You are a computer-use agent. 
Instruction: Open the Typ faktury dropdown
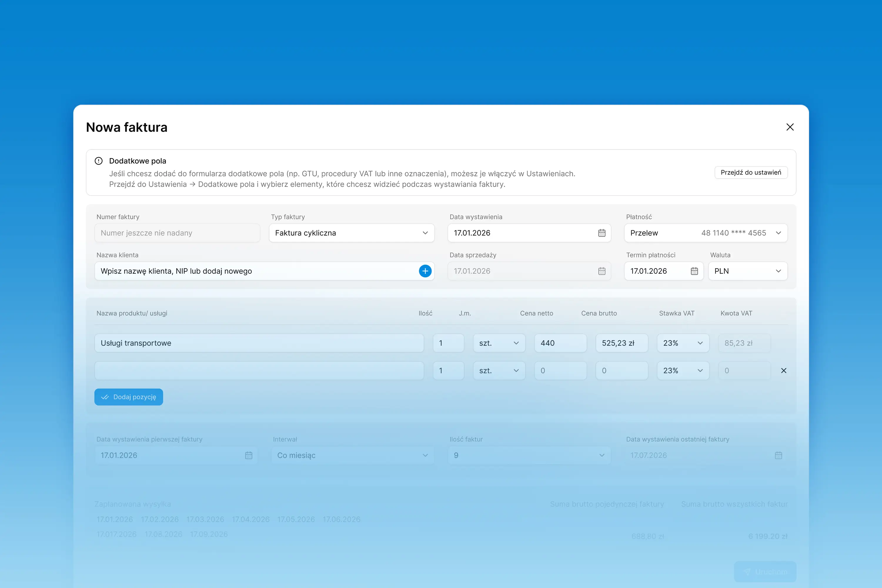(x=351, y=233)
